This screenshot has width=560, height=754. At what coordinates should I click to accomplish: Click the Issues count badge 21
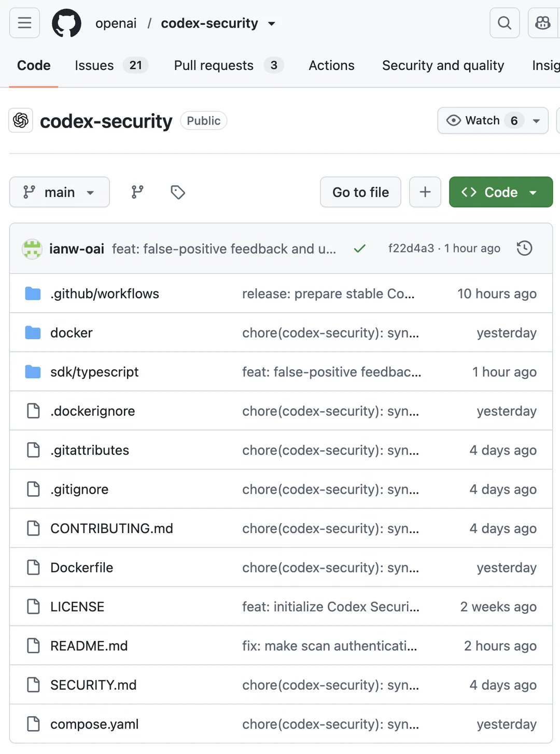[x=135, y=65]
